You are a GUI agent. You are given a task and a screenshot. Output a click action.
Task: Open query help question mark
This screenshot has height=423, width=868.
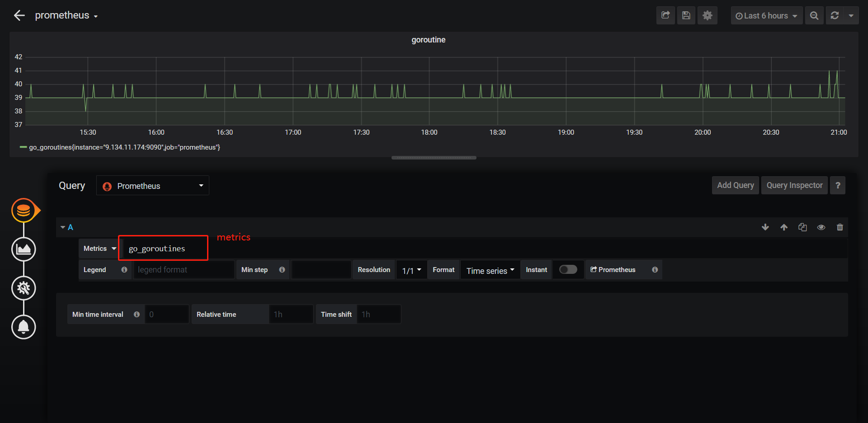pos(838,185)
